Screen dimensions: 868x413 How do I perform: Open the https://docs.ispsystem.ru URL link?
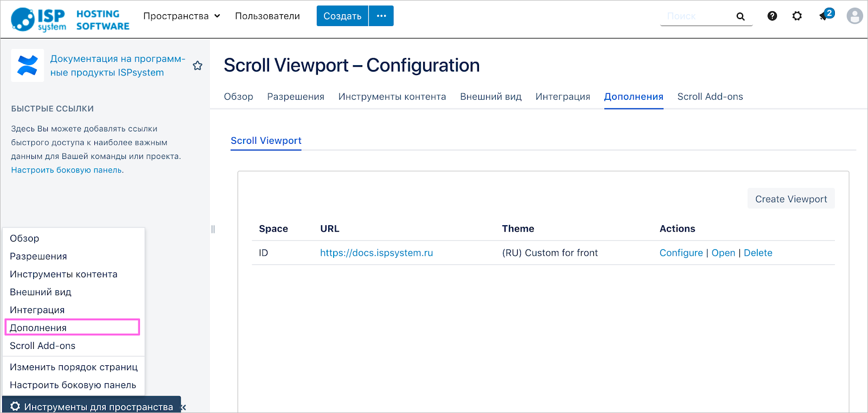[376, 253]
